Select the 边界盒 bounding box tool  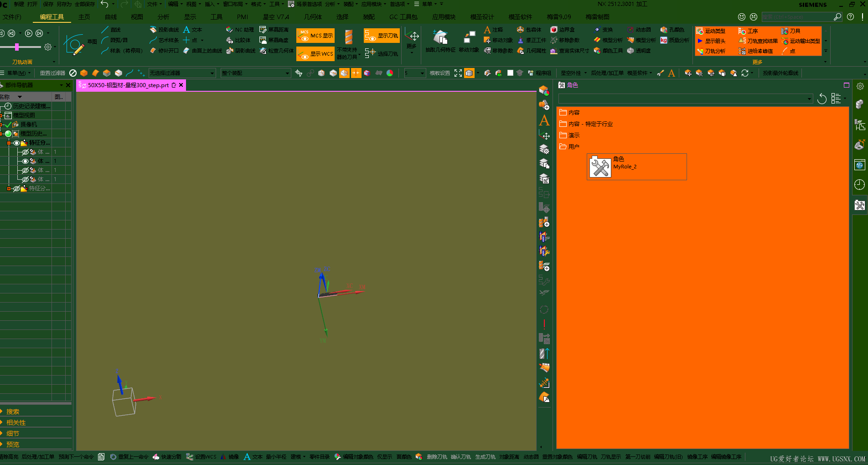pos(554,30)
